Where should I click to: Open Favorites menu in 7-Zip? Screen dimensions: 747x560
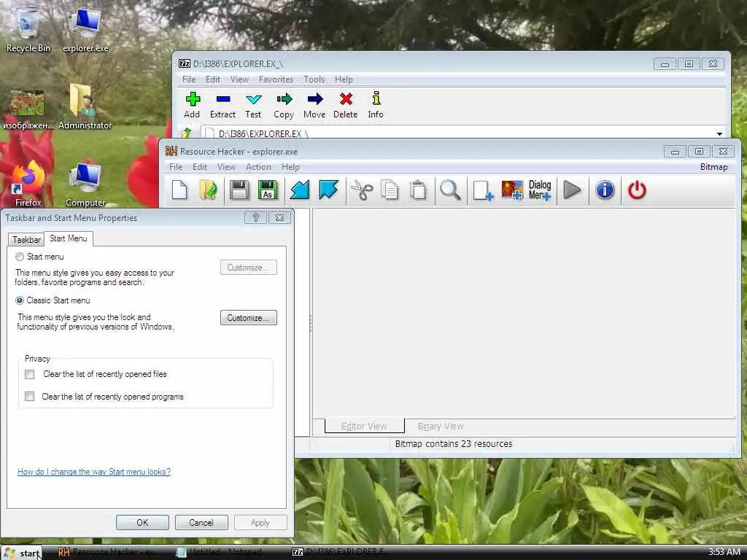click(x=276, y=79)
